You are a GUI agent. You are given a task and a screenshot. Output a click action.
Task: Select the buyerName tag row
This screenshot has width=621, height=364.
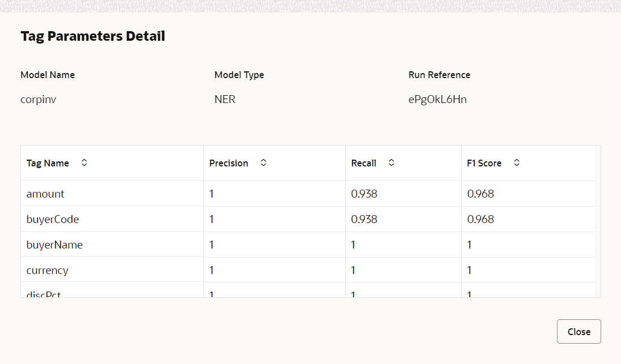(x=308, y=245)
